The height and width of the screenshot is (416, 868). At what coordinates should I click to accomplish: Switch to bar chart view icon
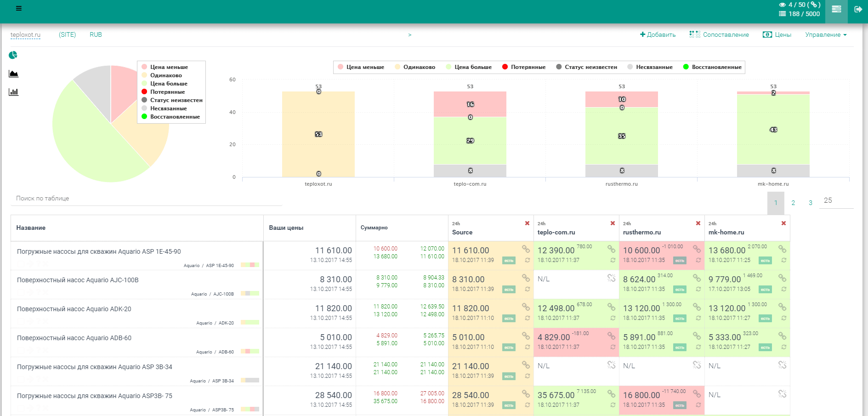13,92
